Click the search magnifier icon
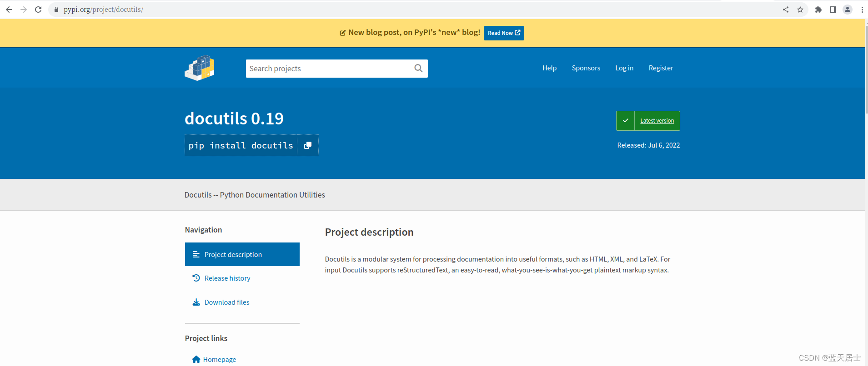The image size is (868, 366). click(x=419, y=69)
